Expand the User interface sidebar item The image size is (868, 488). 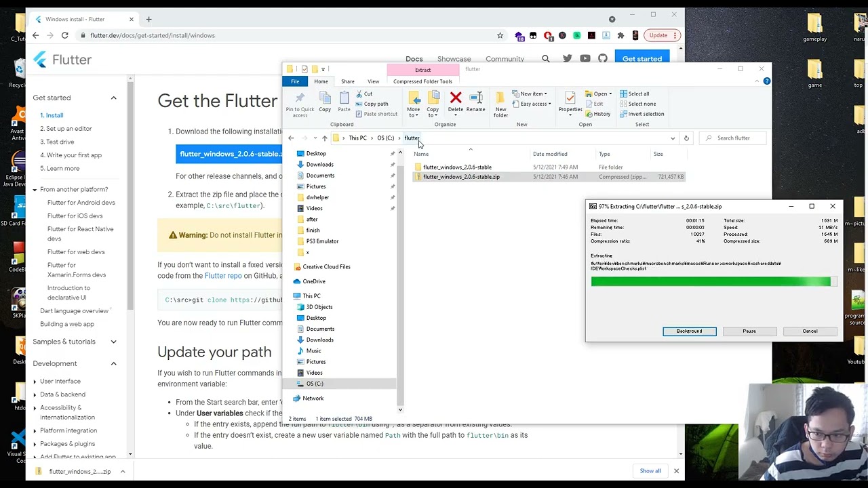[35, 382]
